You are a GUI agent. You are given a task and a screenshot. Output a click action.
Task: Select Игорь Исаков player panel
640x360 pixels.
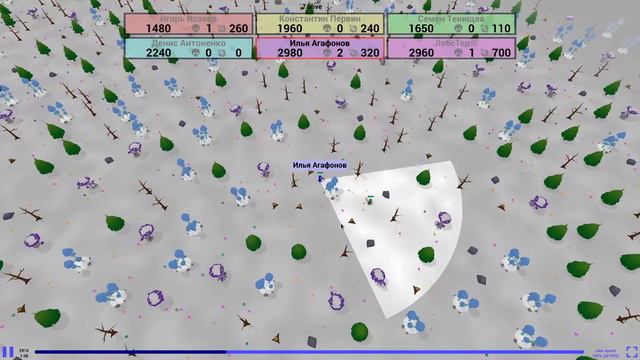tap(189, 24)
